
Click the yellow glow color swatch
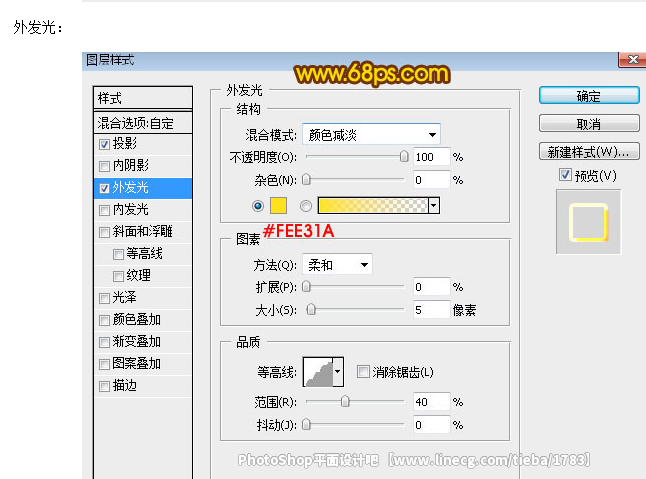[278, 206]
